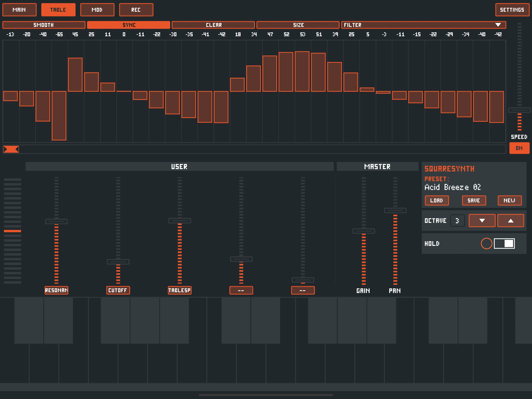The image size is (532, 399).
Task: Open the TABLESP slider assignment selector
Action: pos(179,290)
